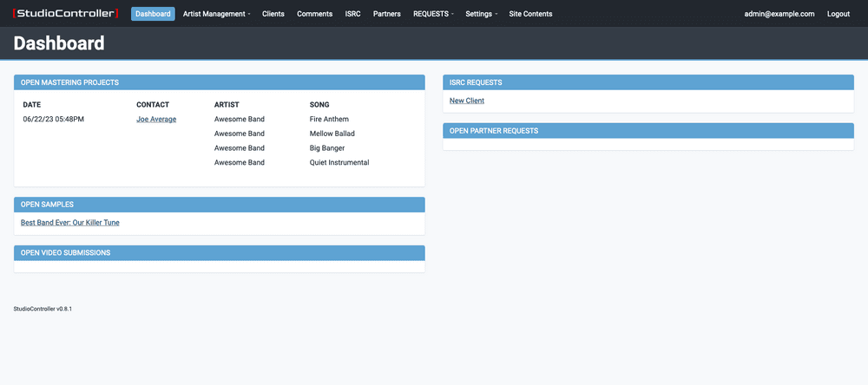Open the Joe Average contact link
The width and height of the screenshot is (868, 385).
click(x=156, y=119)
